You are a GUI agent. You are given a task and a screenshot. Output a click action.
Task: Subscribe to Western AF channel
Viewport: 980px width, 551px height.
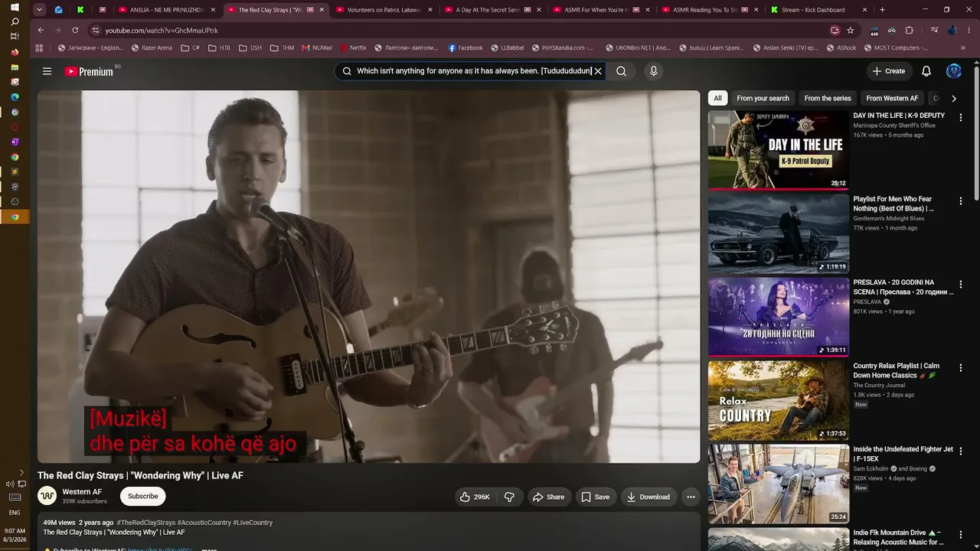tap(143, 496)
